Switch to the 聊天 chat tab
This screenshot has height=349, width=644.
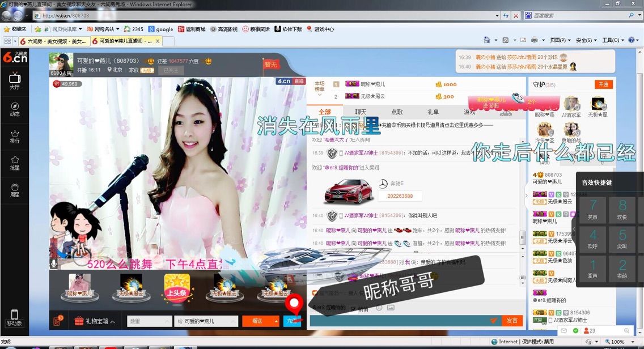click(361, 112)
